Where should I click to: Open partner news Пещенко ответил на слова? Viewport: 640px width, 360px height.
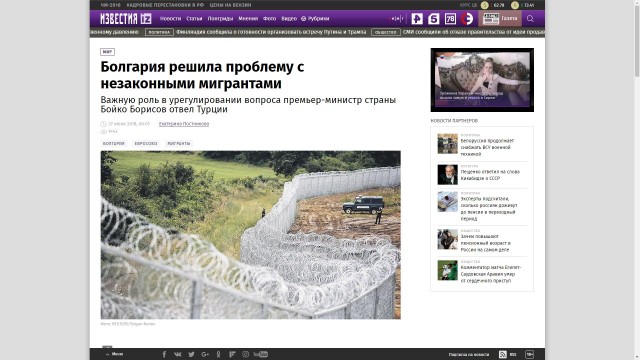tap(490, 175)
